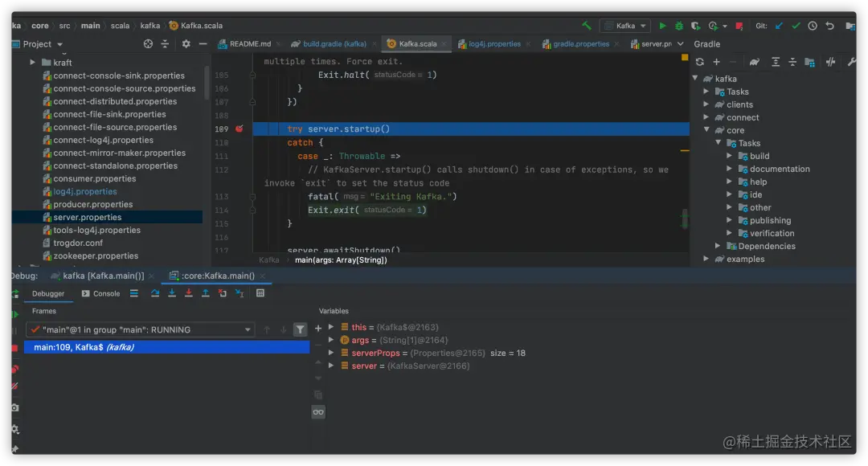This screenshot has height=466, width=868.
Task: Collapse all nodes in the Gradle panel
Action: pos(792,62)
